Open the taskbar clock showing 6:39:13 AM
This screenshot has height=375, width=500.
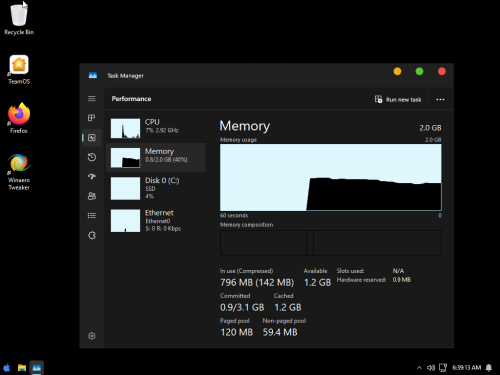coord(466,368)
